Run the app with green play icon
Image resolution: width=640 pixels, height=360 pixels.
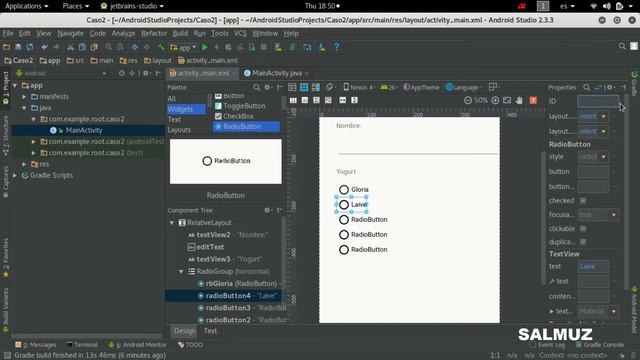point(205,47)
